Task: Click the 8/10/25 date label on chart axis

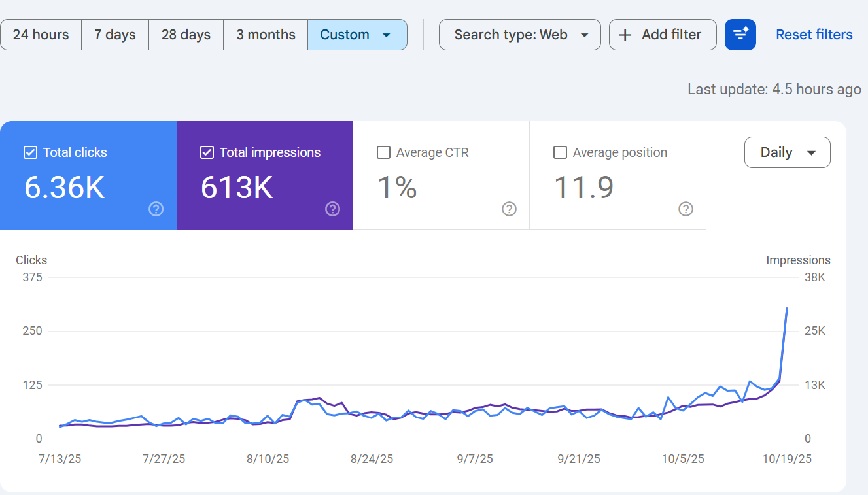Action: coord(268,459)
